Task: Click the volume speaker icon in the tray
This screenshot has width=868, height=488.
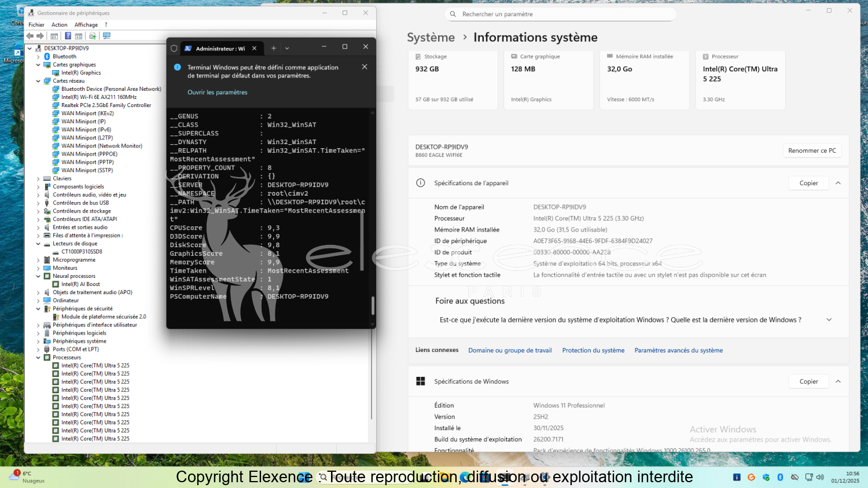Action: coord(820,477)
